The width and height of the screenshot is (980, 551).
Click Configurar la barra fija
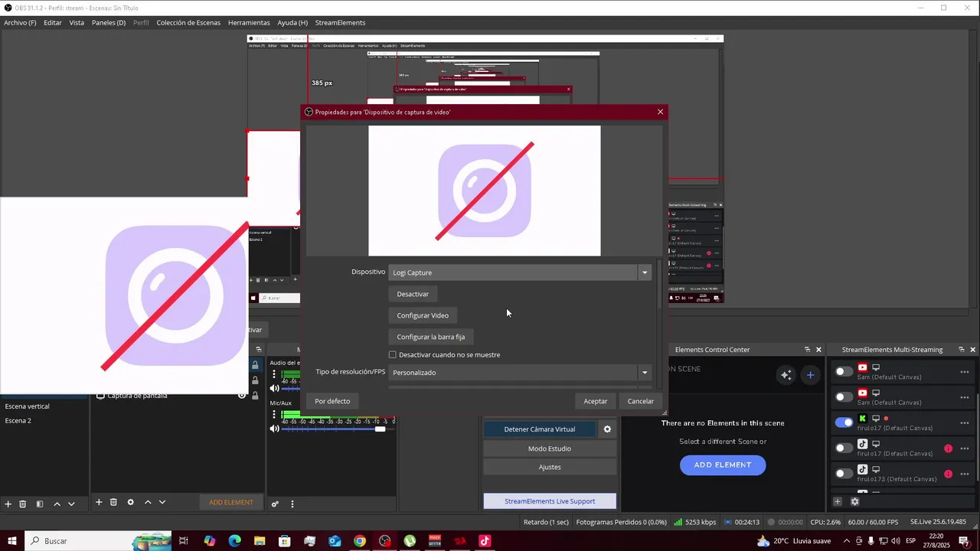point(431,337)
